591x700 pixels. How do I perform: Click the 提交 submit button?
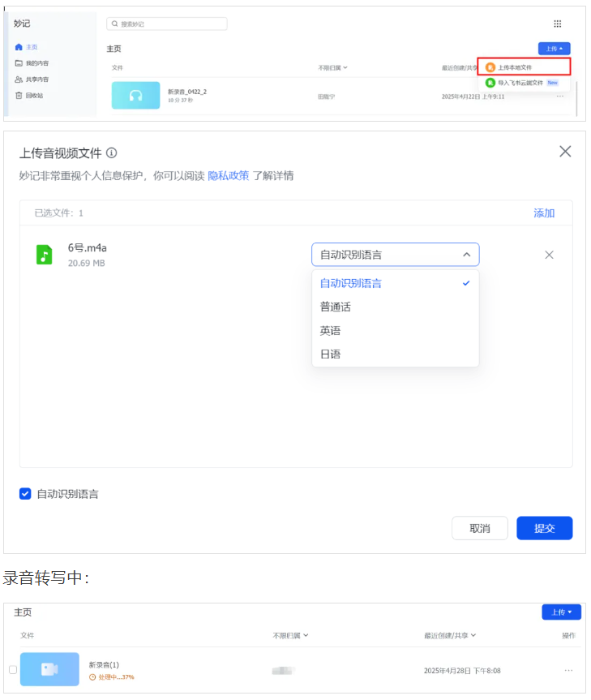(x=544, y=528)
